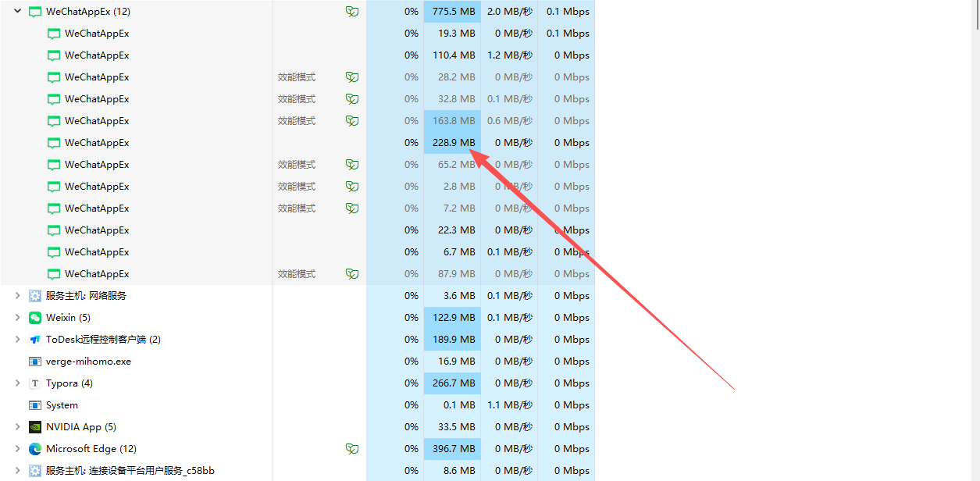Click icon of WeChatAppEx row using 65.2 MB
980x481 pixels.
click(x=54, y=165)
